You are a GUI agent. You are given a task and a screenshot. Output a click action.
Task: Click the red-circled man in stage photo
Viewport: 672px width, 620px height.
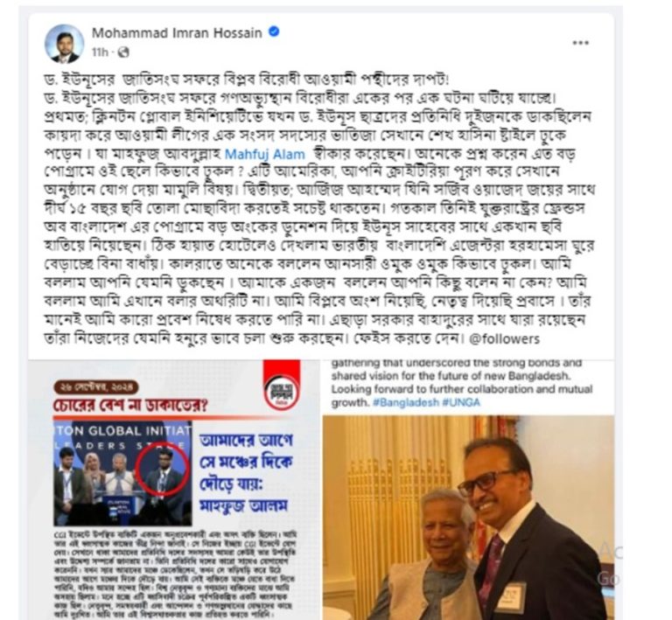click(162, 472)
